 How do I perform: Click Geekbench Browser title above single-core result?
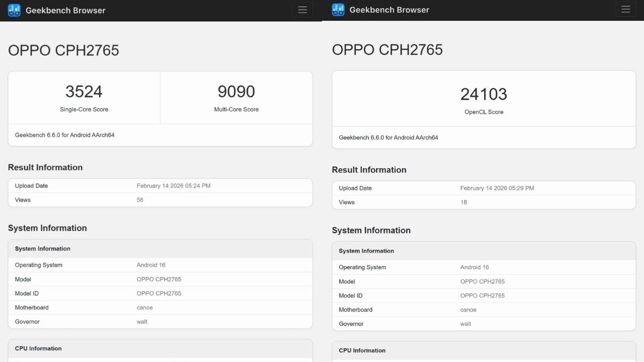tap(65, 10)
